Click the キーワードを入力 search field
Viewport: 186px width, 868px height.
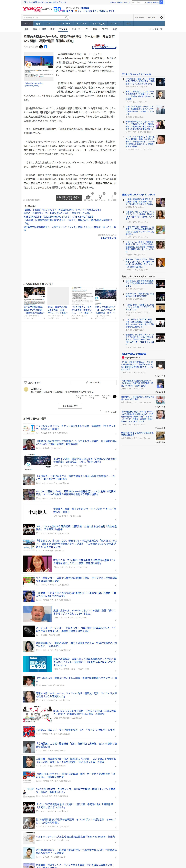pyautogui.click(x=44, y=18)
